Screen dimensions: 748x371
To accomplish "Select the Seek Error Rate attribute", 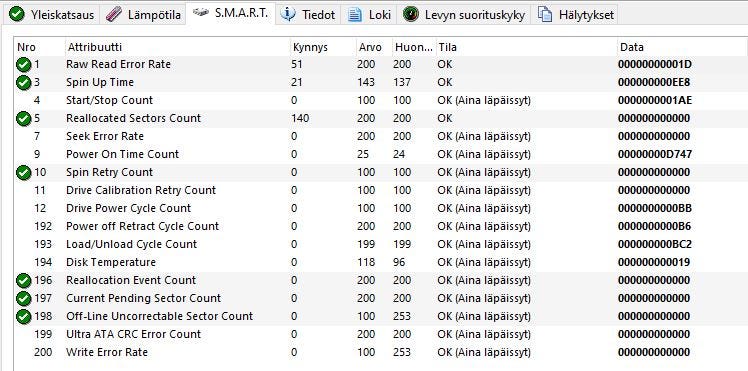I will (104, 136).
